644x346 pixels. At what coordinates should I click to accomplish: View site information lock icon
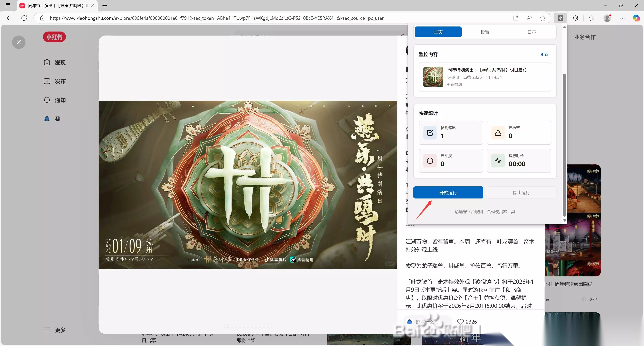pyautogui.click(x=42, y=18)
